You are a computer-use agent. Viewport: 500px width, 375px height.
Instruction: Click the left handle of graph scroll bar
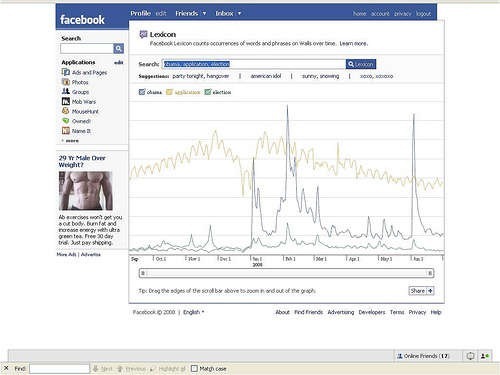click(x=143, y=273)
